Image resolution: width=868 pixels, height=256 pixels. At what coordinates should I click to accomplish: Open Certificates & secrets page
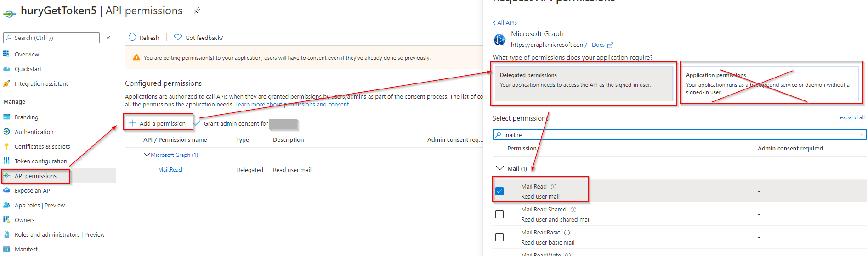(x=42, y=146)
